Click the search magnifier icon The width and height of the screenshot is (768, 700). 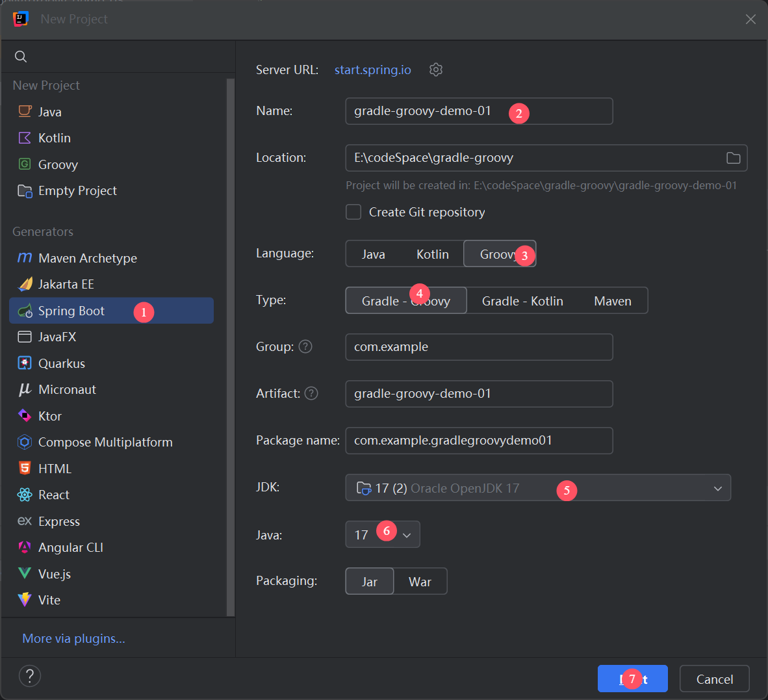[x=21, y=57]
